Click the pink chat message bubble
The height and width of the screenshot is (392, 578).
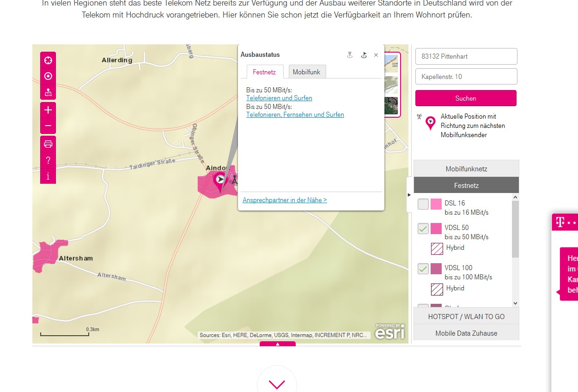(569, 274)
